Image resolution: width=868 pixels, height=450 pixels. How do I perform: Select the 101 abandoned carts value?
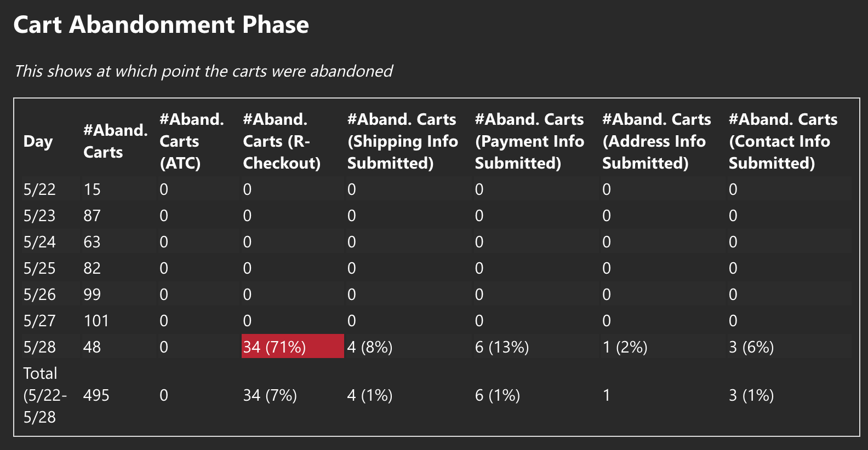pyautogui.click(x=96, y=321)
